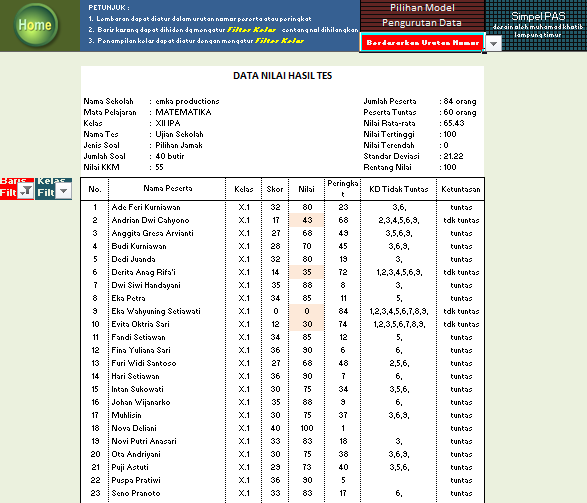
Task: Click the KD Tidak Tuntas column header
Action: [x=398, y=189]
